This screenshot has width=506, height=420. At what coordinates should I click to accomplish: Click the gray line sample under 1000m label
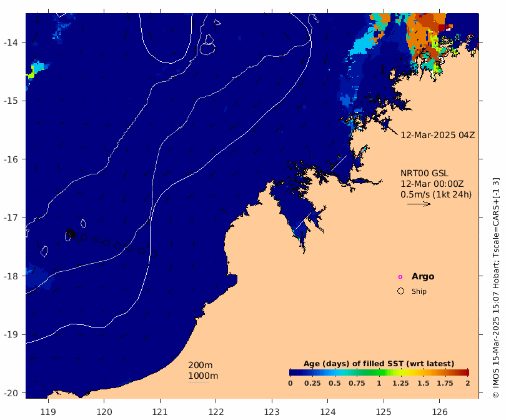199,383
